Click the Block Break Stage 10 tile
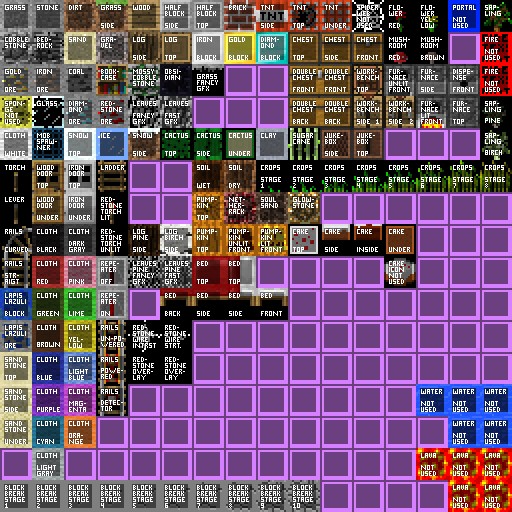 coord(304,496)
